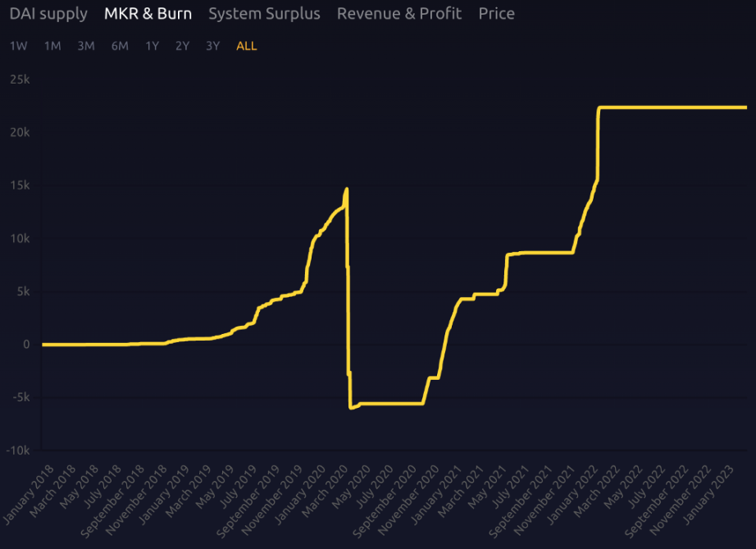Open the DAI supply tab
Screen dimensions: 756x549
click(48, 14)
